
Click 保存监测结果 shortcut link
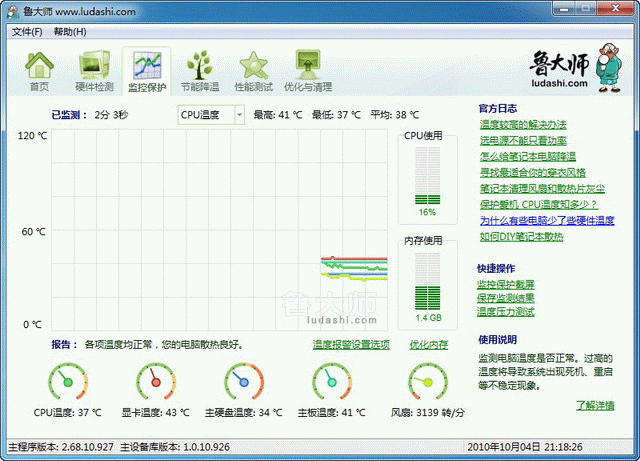click(x=506, y=298)
